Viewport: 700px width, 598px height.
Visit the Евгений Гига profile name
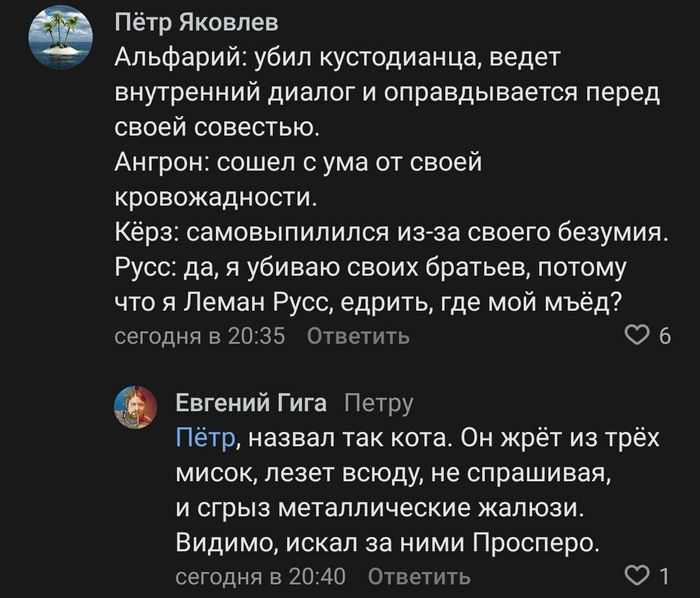tap(250, 402)
